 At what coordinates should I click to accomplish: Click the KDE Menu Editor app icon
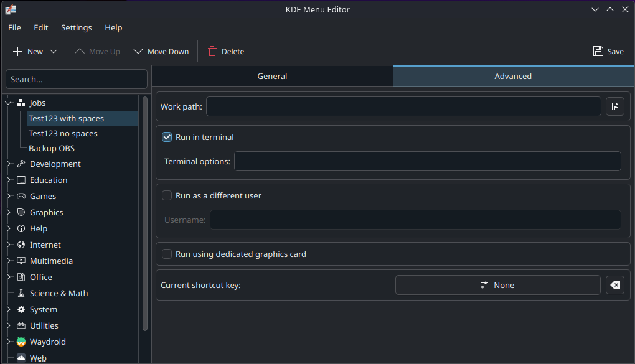(x=11, y=9)
